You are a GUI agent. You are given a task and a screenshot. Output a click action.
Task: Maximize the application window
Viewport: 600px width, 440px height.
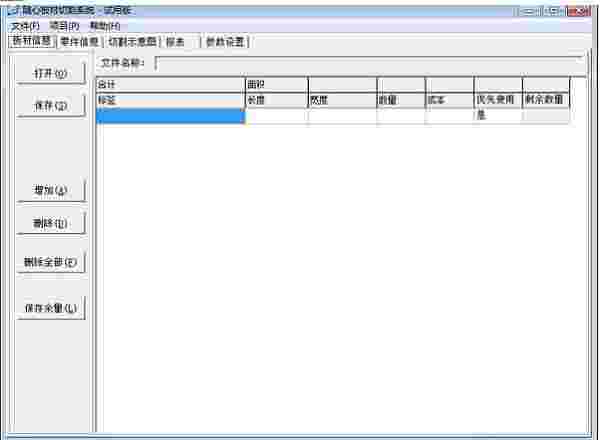[x=554, y=11]
